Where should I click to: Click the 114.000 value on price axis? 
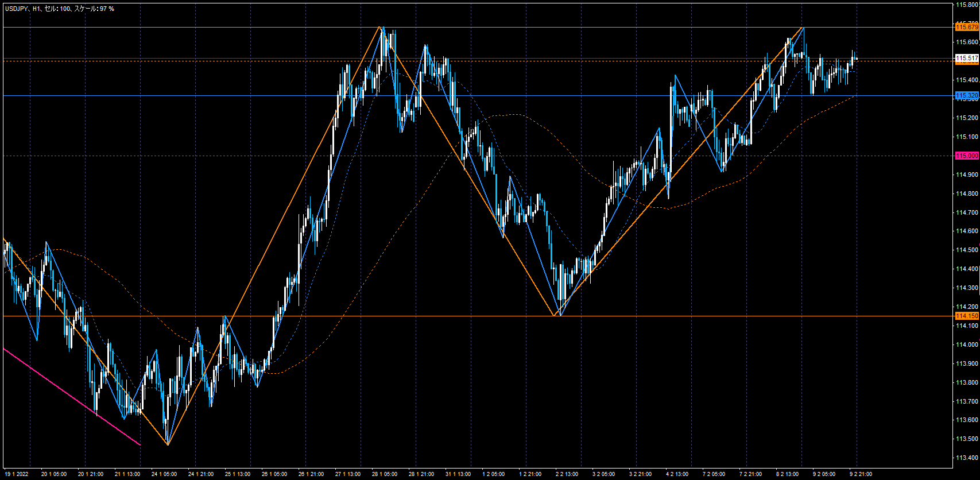tap(967, 344)
